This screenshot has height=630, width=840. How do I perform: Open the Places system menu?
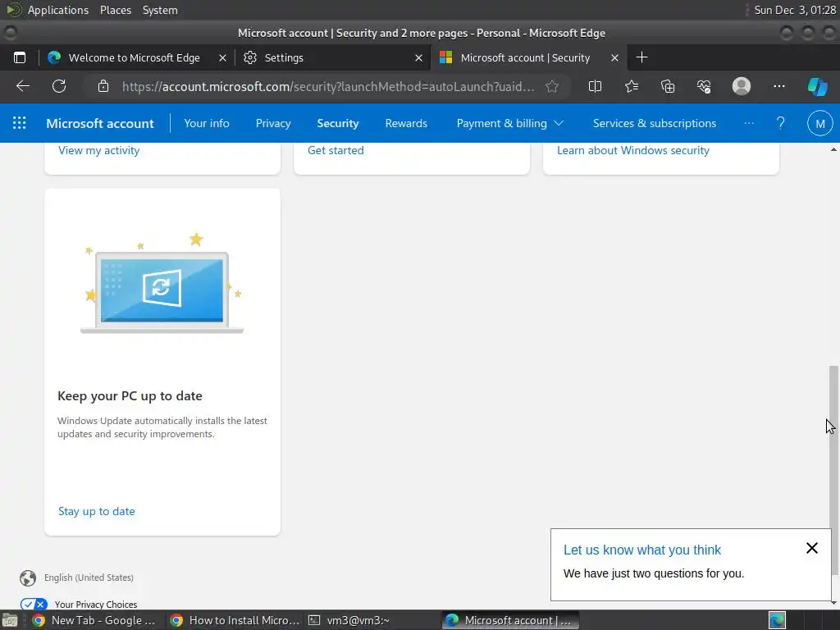pyautogui.click(x=115, y=10)
